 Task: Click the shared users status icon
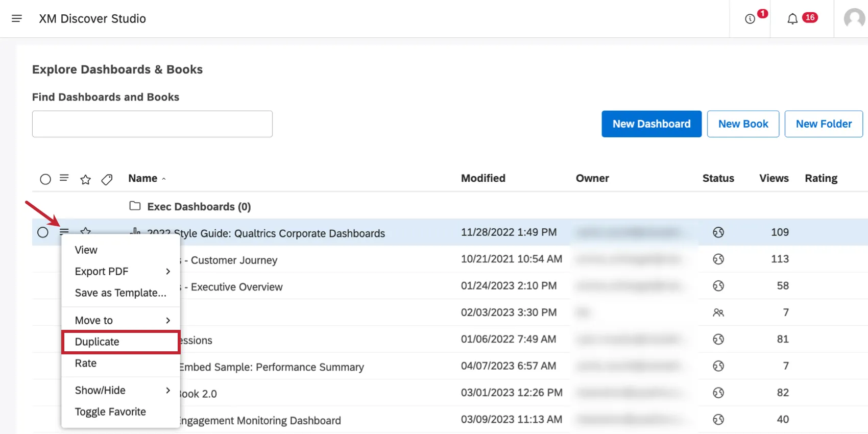(718, 312)
